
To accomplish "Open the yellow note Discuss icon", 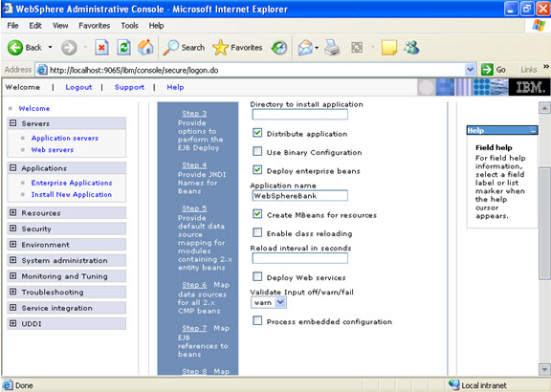I will tap(389, 48).
